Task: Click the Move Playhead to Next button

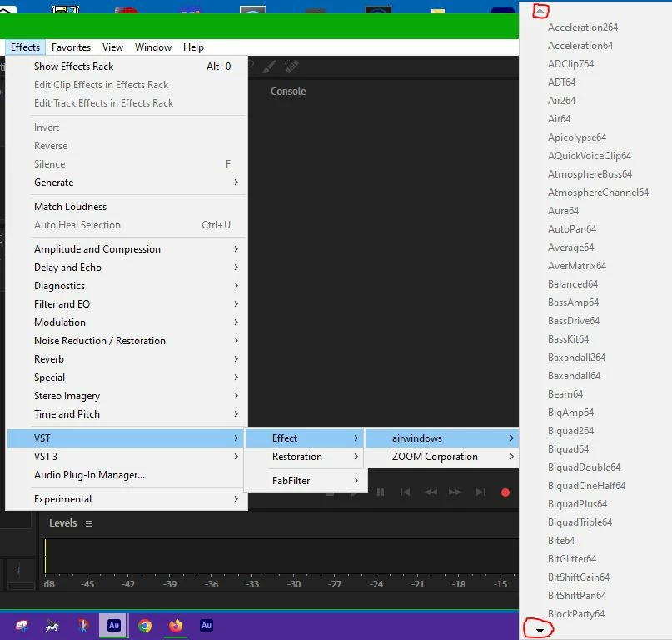Action: pyautogui.click(x=480, y=492)
